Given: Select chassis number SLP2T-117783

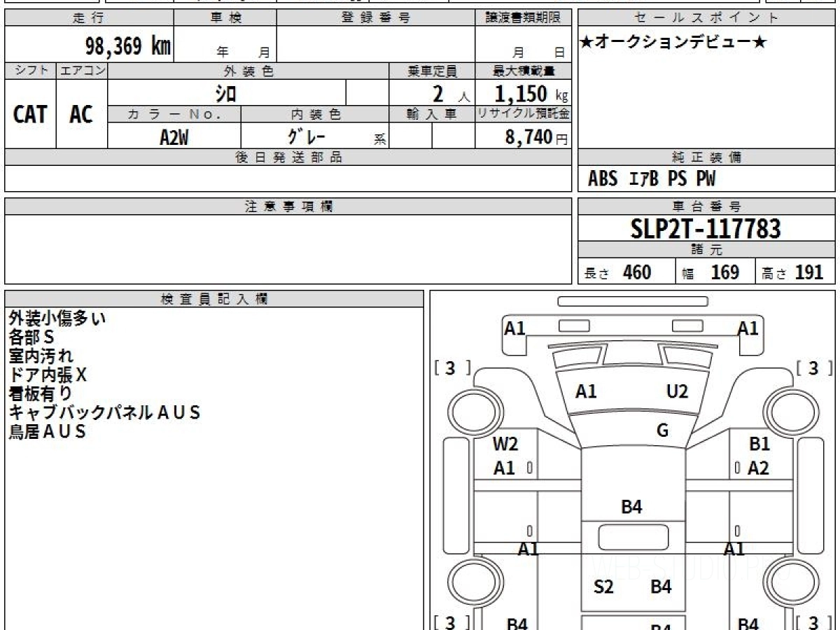Looking at the screenshot, I should click(x=707, y=228).
